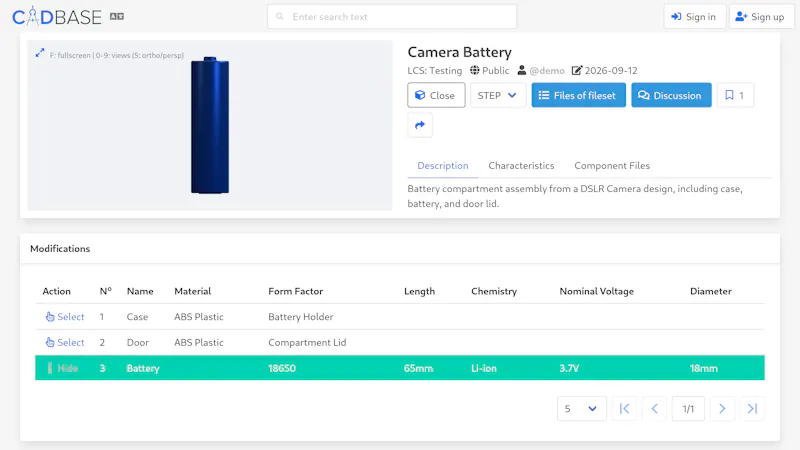
Task: Open the @demo user profile link
Action: 547,70
